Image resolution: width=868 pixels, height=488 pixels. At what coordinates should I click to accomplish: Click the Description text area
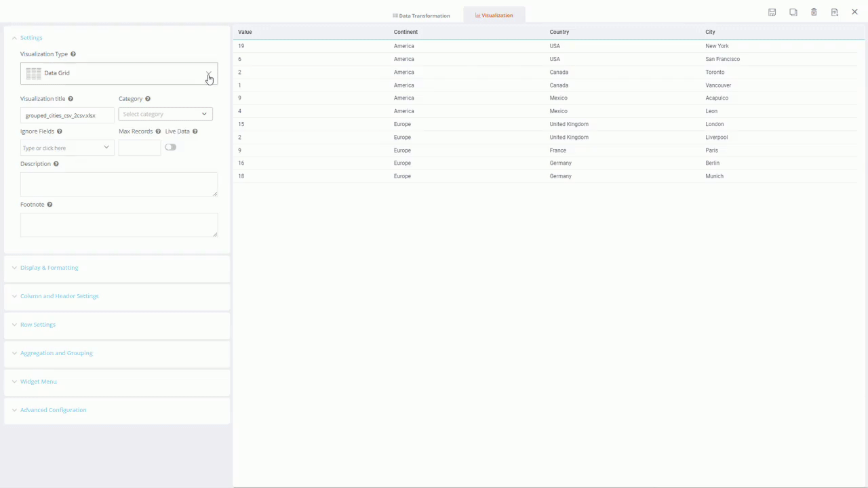[119, 184]
